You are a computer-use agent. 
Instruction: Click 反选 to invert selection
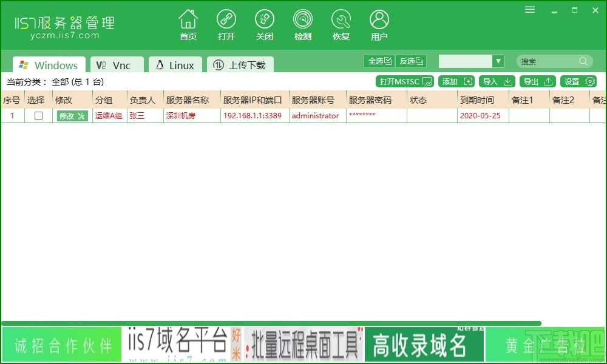click(411, 61)
